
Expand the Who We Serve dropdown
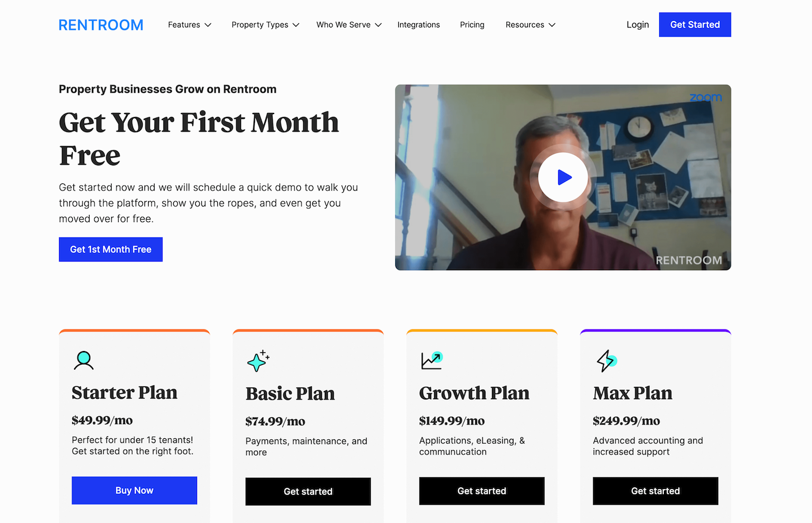coord(349,24)
